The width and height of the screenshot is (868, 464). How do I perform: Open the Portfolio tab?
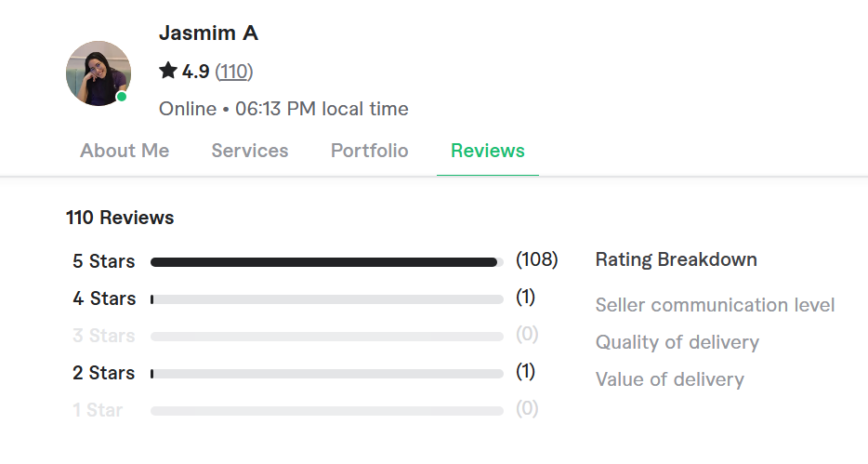tap(369, 151)
